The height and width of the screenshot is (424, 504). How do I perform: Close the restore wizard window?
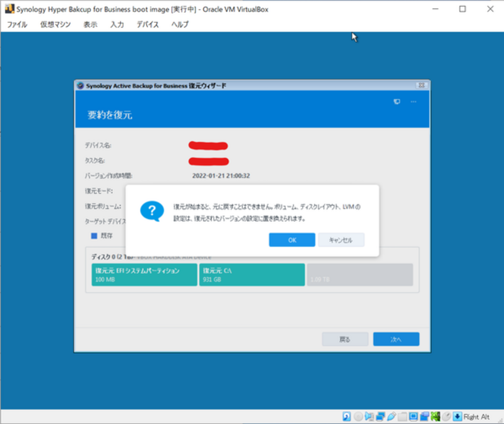point(421,85)
